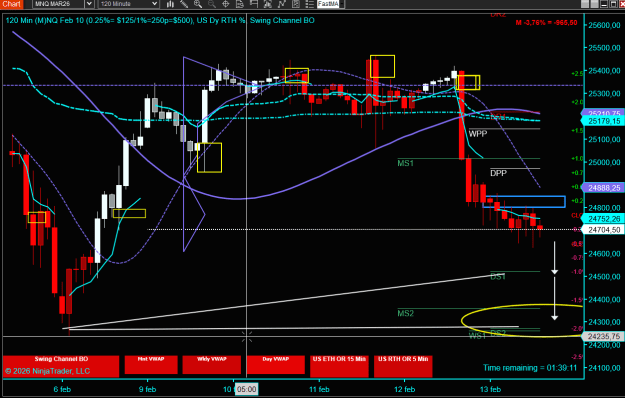Select the crosshair cursor icon
Viewport: 625px width, 398px height.
[226, 4]
